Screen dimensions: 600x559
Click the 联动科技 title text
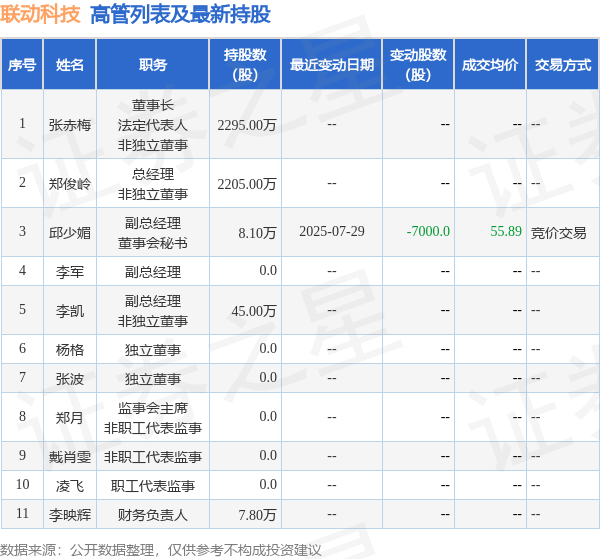[40, 15]
